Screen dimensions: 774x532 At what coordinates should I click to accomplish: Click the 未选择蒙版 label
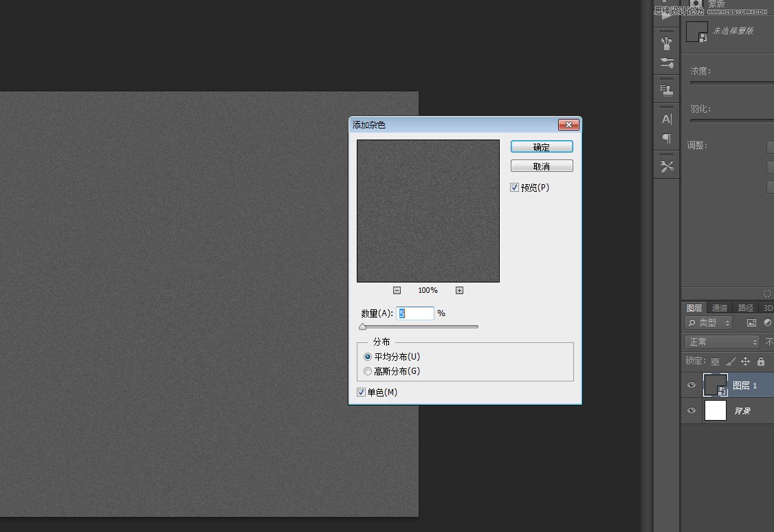(x=733, y=31)
